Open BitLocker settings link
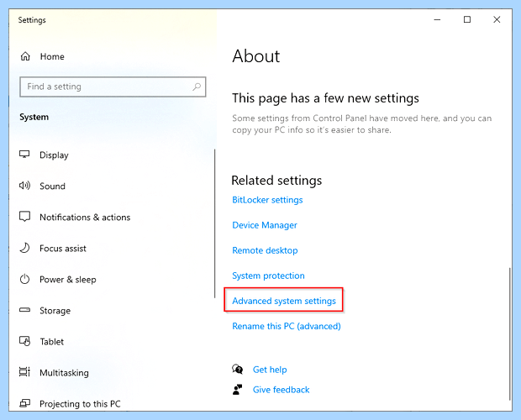This screenshot has height=420, width=521. coord(267,200)
